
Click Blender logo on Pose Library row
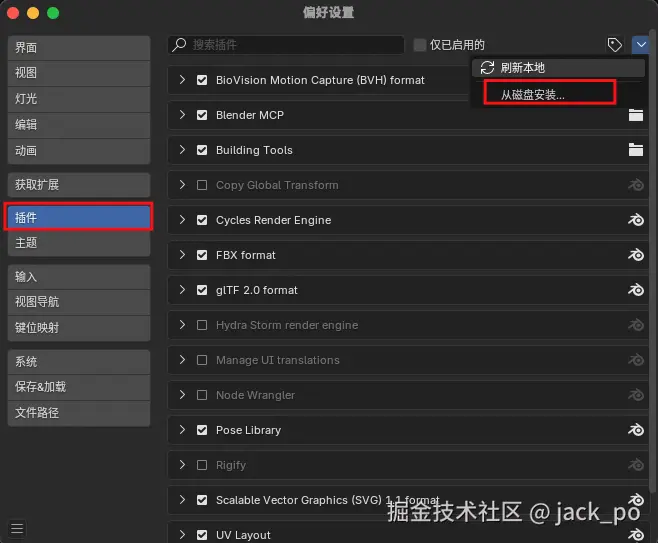(636, 430)
